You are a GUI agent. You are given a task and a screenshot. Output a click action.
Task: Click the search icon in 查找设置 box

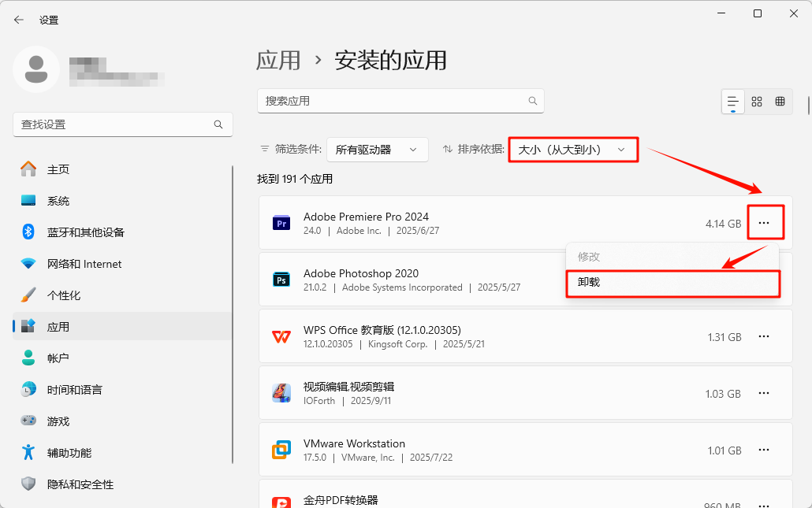pos(218,124)
